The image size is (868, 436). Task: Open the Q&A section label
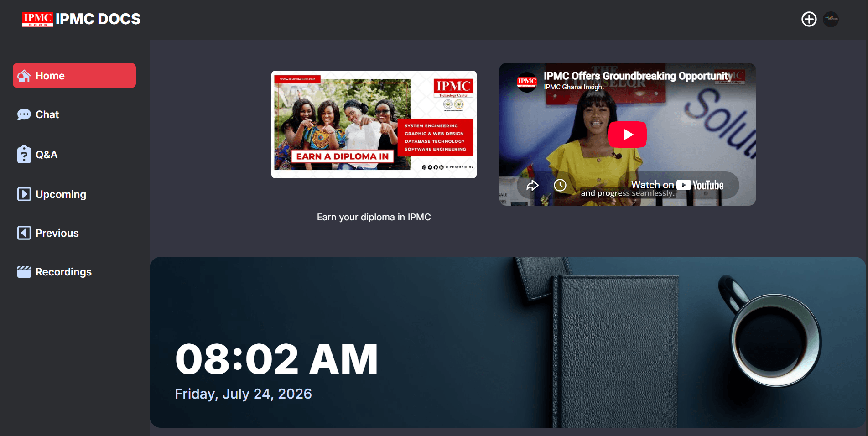pos(47,155)
